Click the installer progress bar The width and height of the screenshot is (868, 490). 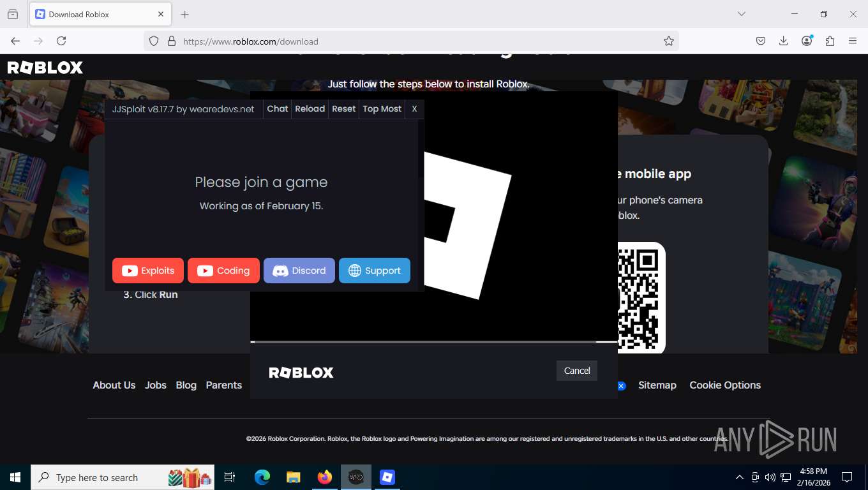click(434, 342)
